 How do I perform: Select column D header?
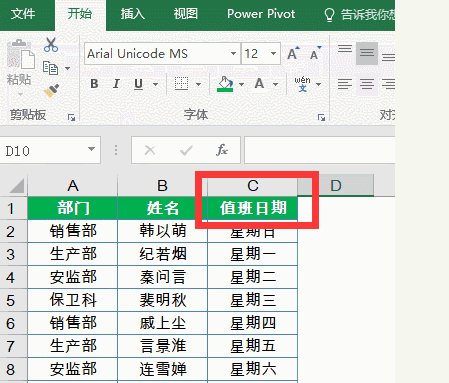tap(336, 186)
